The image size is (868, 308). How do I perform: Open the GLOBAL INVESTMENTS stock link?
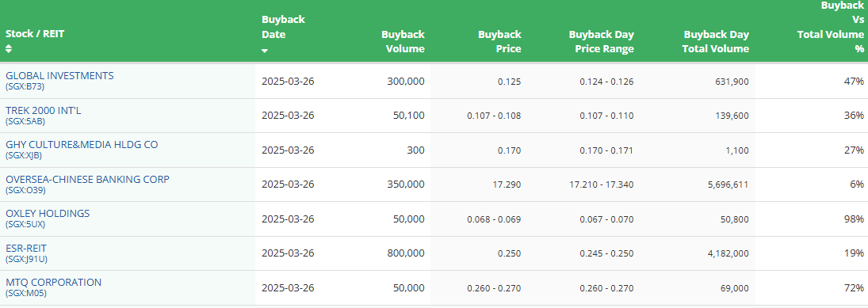point(59,76)
